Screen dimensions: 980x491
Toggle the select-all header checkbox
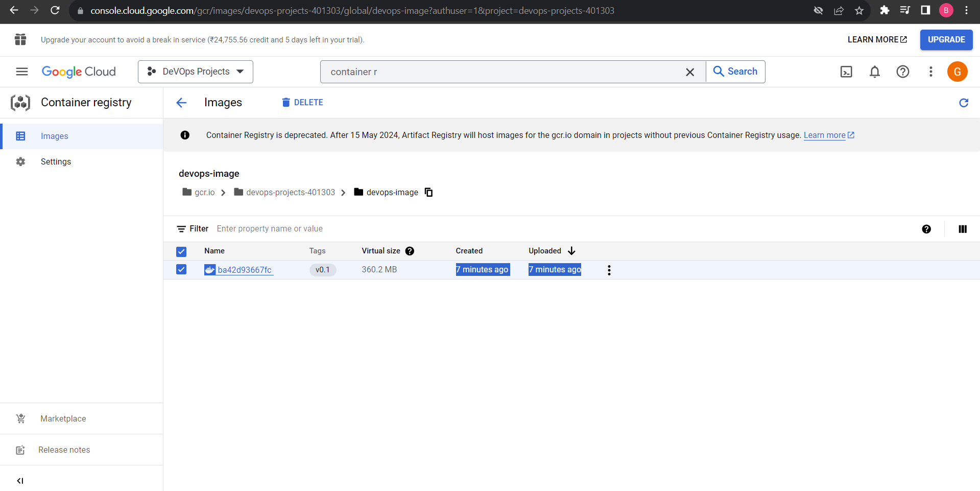[181, 251]
